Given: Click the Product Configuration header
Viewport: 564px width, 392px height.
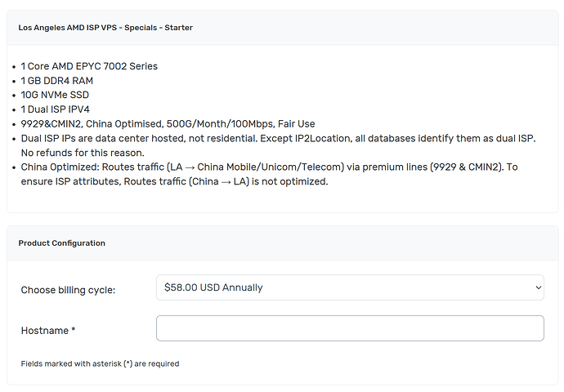Looking at the screenshot, I should (62, 243).
